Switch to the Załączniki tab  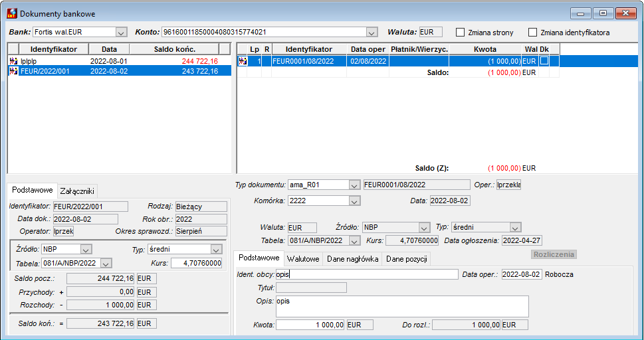coord(77,191)
